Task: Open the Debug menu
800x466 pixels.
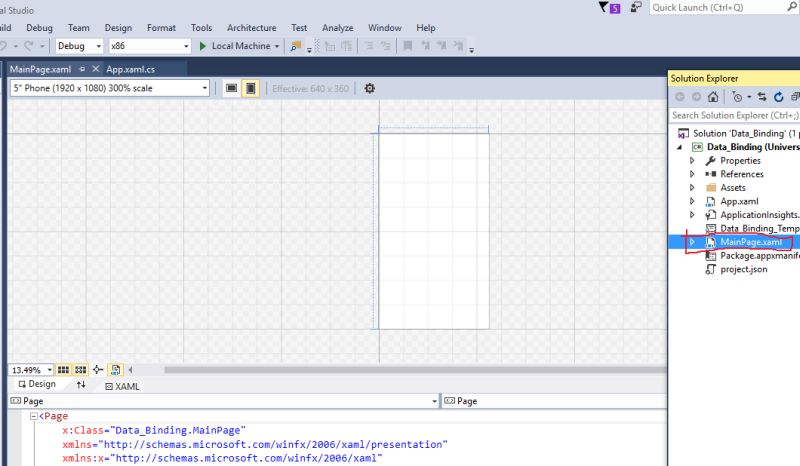Action: pyautogui.click(x=39, y=28)
